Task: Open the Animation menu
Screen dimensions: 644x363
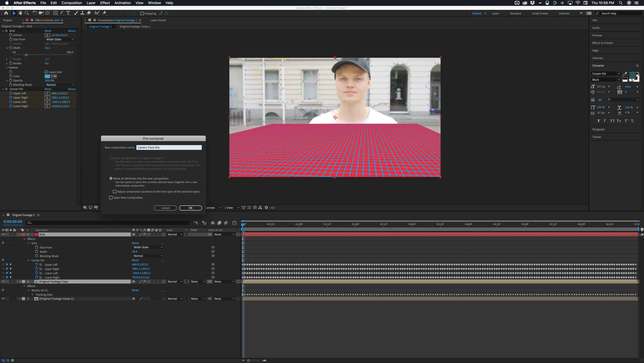Action: (122, 3)
